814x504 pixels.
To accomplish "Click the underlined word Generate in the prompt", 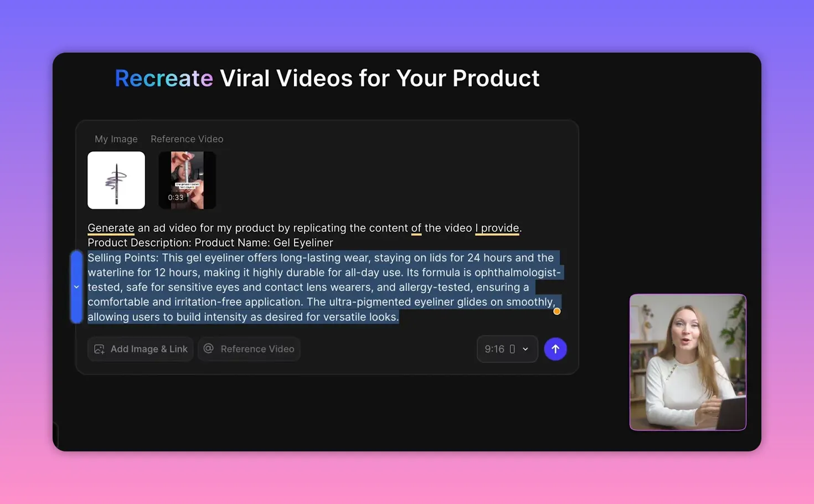I will [111, 228].
